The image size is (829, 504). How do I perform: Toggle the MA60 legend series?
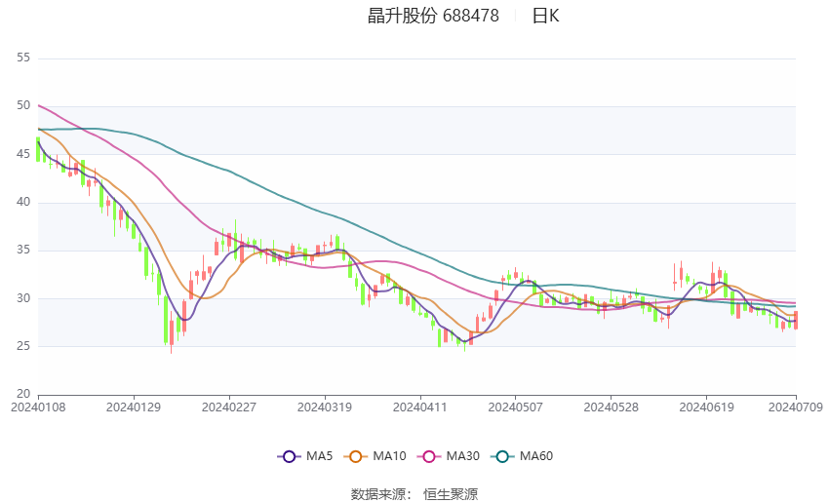(x=522, y=456)
